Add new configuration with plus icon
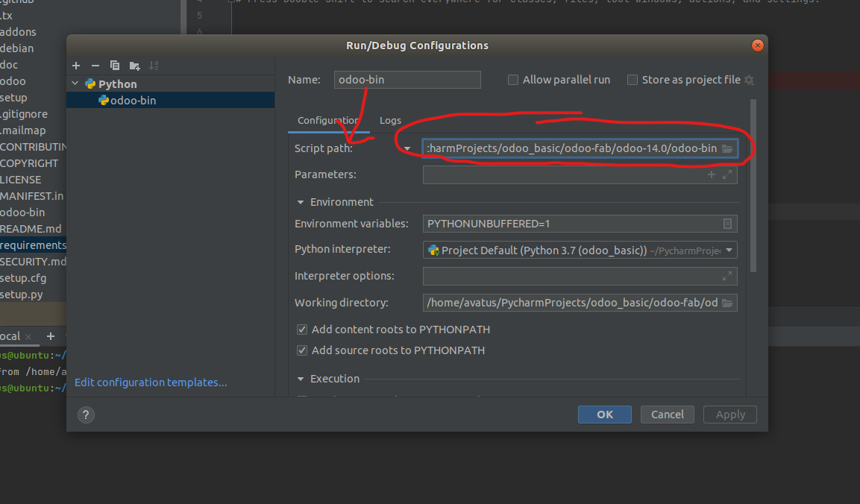Screen dimensions: 860x504 (x=76, y=66)
